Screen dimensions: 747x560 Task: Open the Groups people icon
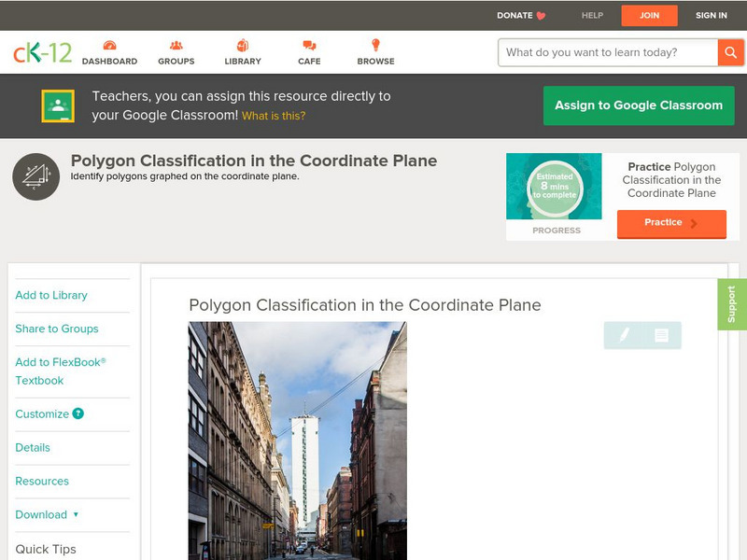(x=176, y=45)
